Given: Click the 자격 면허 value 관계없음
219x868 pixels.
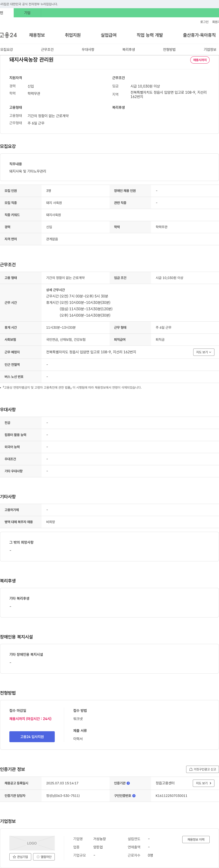Looking at the screenshot, I should (52, 239).
